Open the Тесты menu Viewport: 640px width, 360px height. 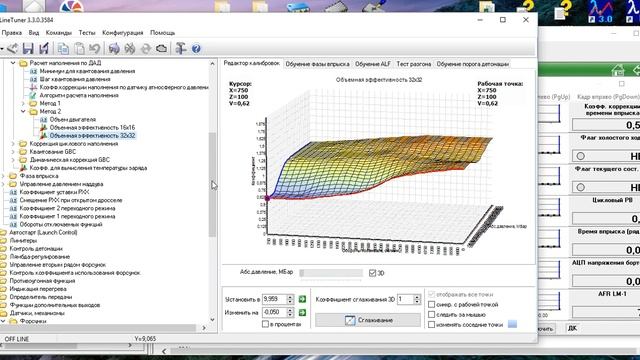point(87,33)
